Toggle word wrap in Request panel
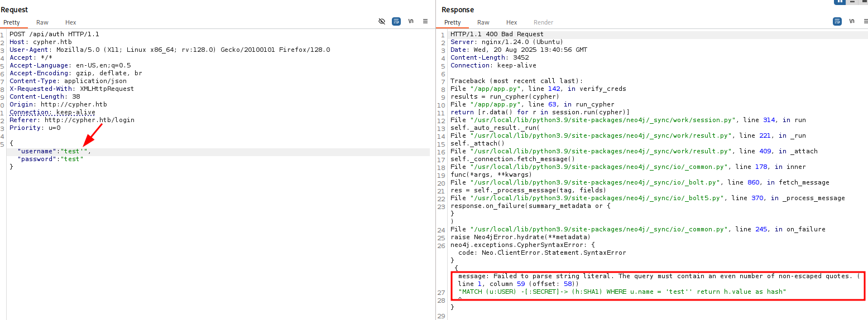868x320 pixels. pos(396,21)
